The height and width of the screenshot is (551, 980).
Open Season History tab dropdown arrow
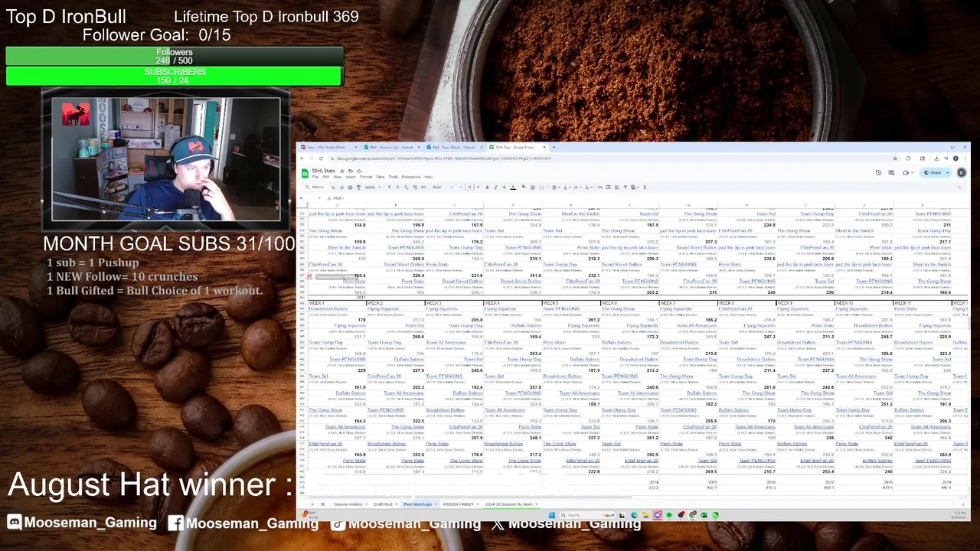(x=366, y=504)
